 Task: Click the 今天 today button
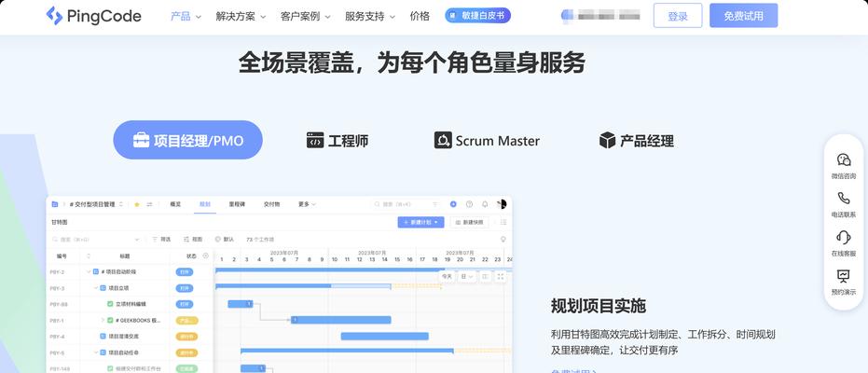(447, 276)
